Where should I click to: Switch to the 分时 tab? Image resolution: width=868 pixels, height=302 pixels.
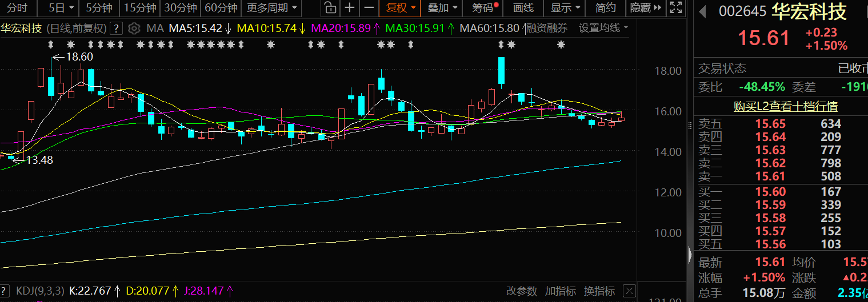17,8
